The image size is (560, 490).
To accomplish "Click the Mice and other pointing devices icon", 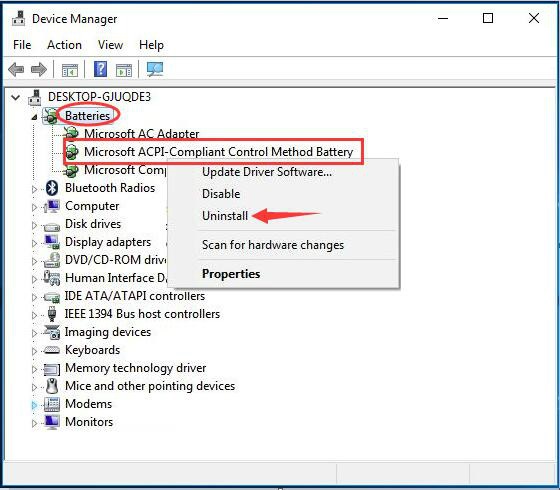I will coord(52,386).
